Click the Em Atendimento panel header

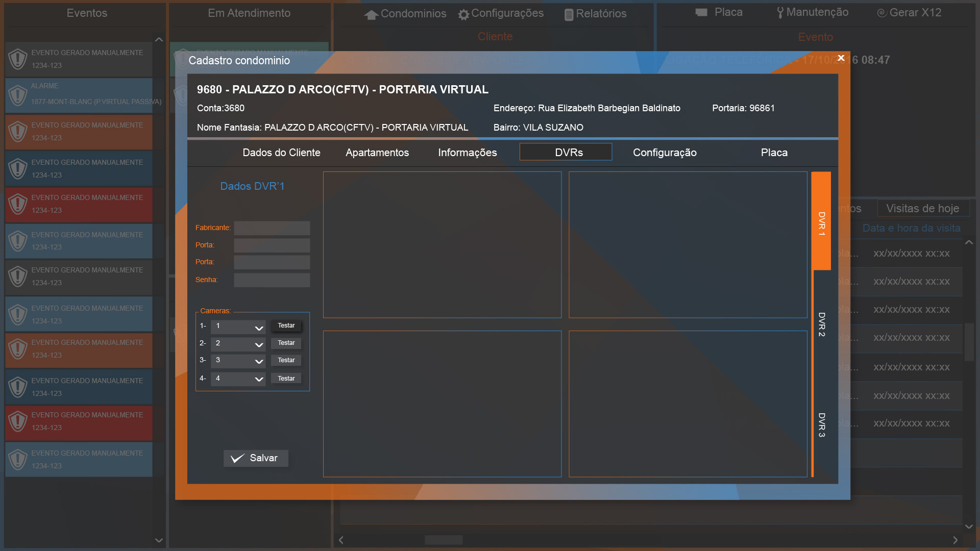pyautogui.click(x=249, y=13)
